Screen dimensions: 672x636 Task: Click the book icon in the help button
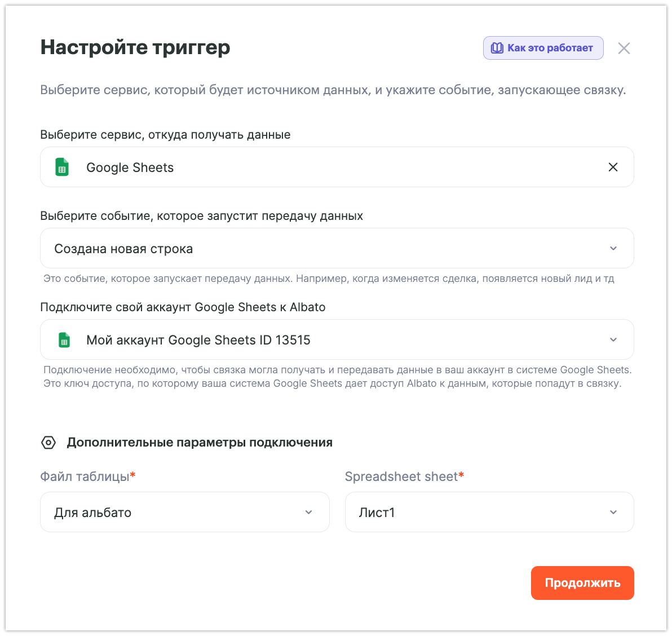tap(497, 48)
